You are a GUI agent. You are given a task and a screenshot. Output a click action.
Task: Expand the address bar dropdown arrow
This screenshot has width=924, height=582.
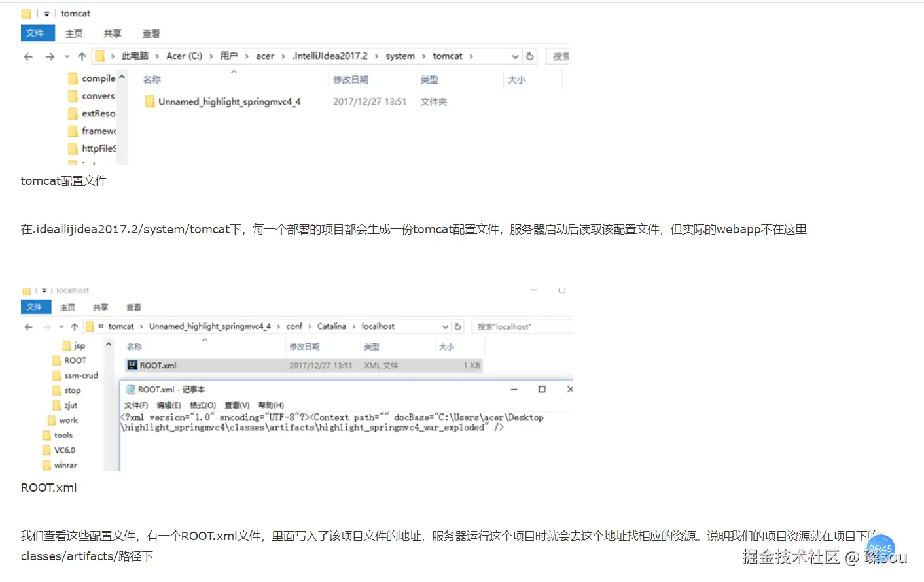click(x=516, y=56)
